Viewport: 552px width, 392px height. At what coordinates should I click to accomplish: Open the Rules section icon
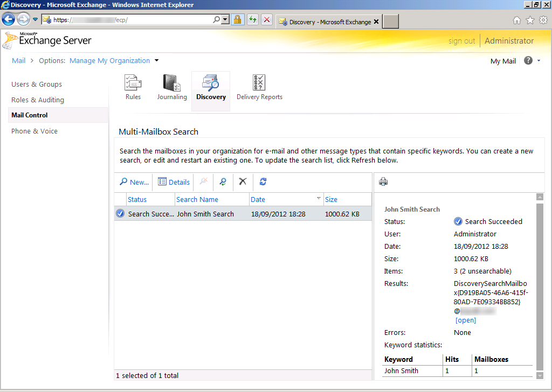(133, 88)
